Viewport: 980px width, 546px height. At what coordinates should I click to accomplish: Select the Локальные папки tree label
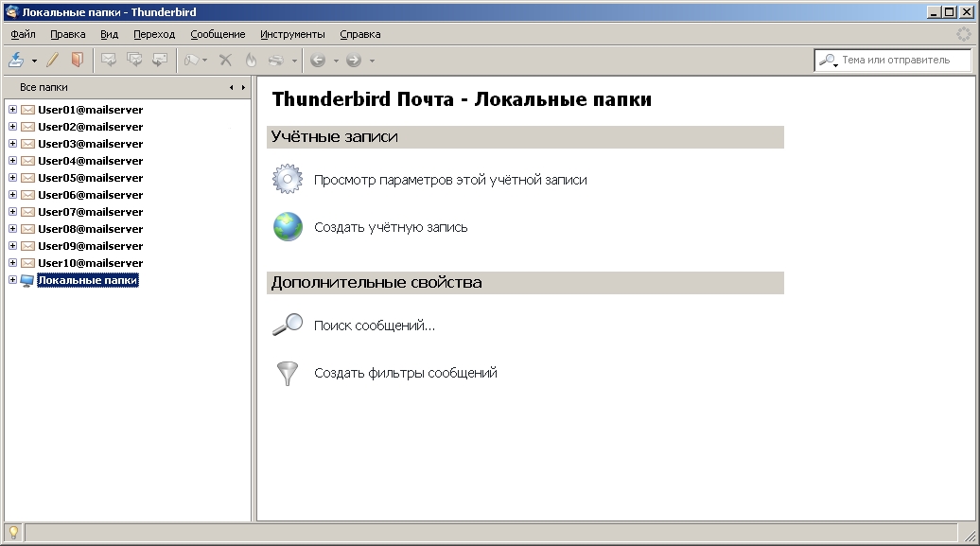click(87, 280)
